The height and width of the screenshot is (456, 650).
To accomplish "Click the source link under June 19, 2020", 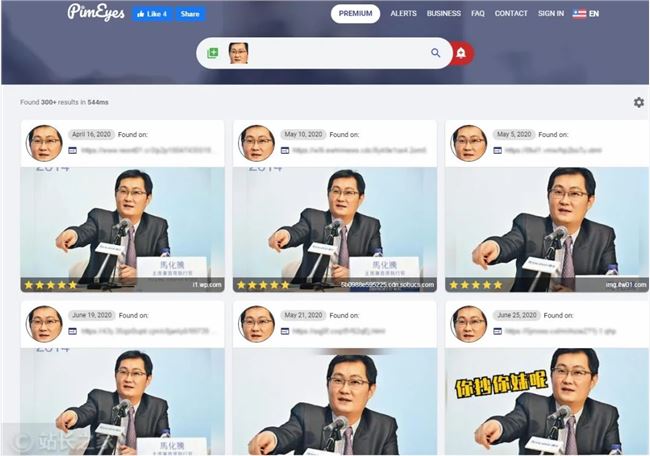I will [x=149, y=331].
